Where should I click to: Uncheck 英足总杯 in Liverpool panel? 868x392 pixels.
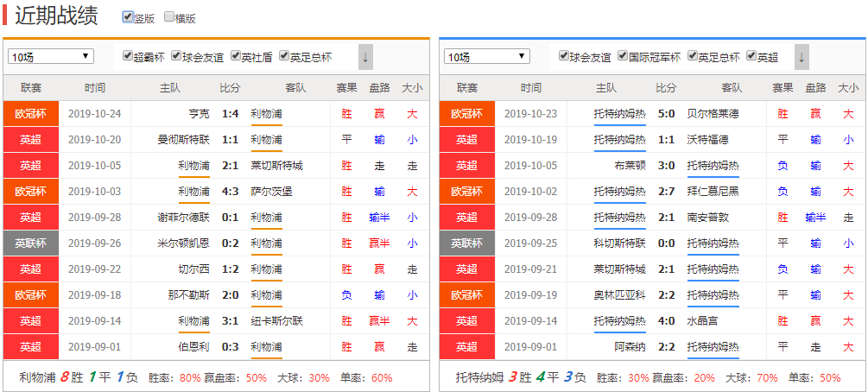pyautogui.click(x=284, y=56)
